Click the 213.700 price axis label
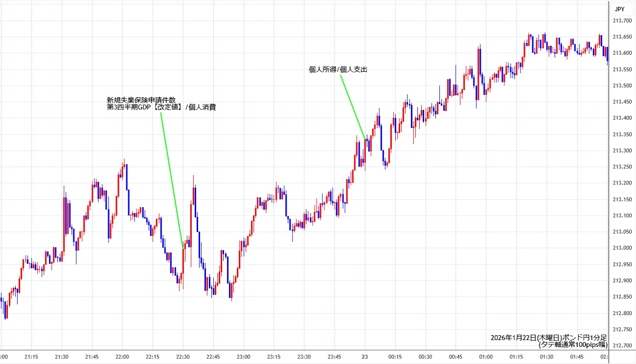 (621, 21)
